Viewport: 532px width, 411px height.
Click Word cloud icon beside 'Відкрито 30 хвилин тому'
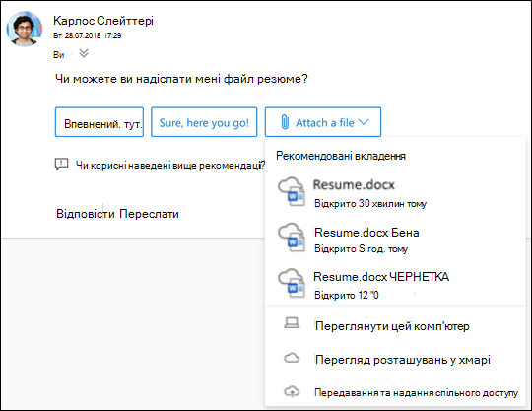pos(292,192)
